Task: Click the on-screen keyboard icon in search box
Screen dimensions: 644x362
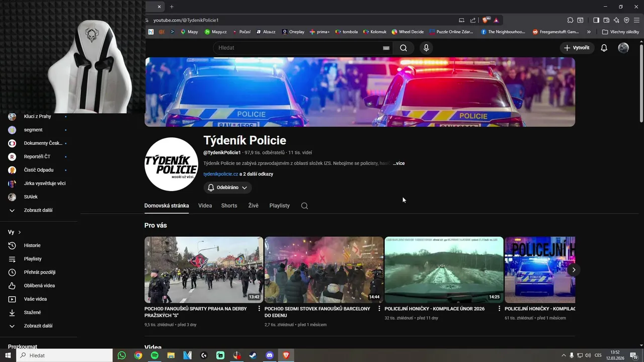Action: 386,48
